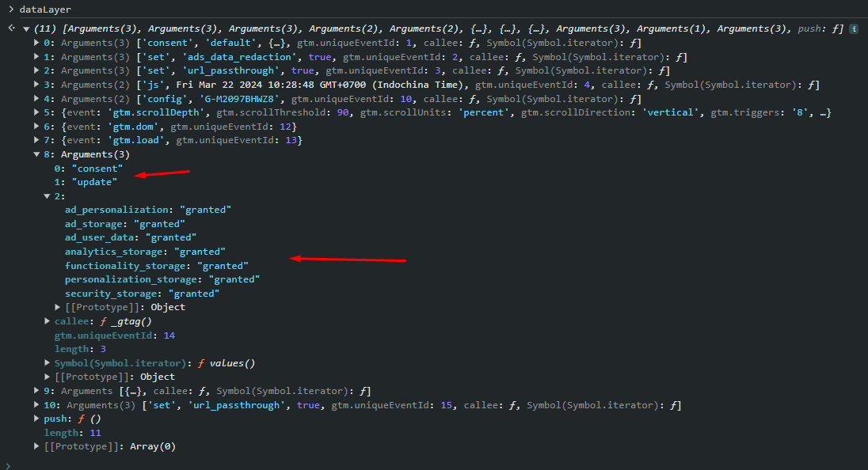Screen dimensions: 868x470
Task: Select the personalization_storage "granted" row
Action: tap(162, 279)
